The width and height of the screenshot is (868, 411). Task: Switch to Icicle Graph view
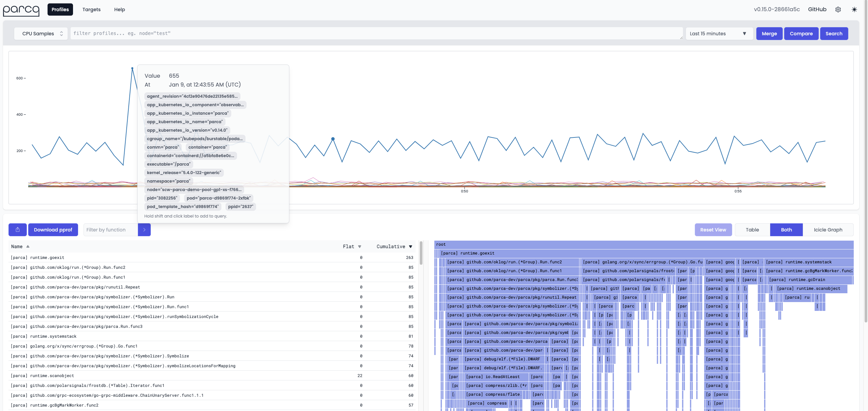point(828,230)
